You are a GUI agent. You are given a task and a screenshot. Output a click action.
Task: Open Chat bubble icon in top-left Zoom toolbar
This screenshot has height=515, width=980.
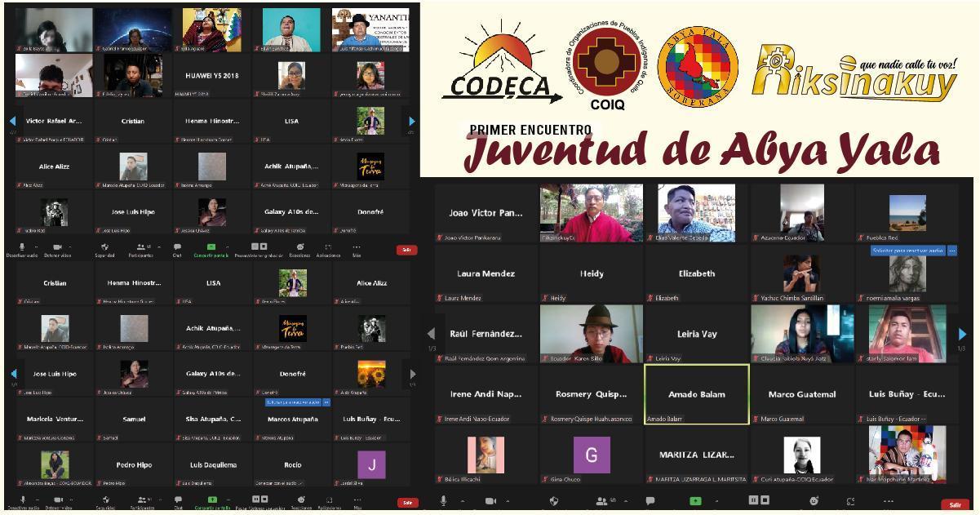tap(177, 246)
